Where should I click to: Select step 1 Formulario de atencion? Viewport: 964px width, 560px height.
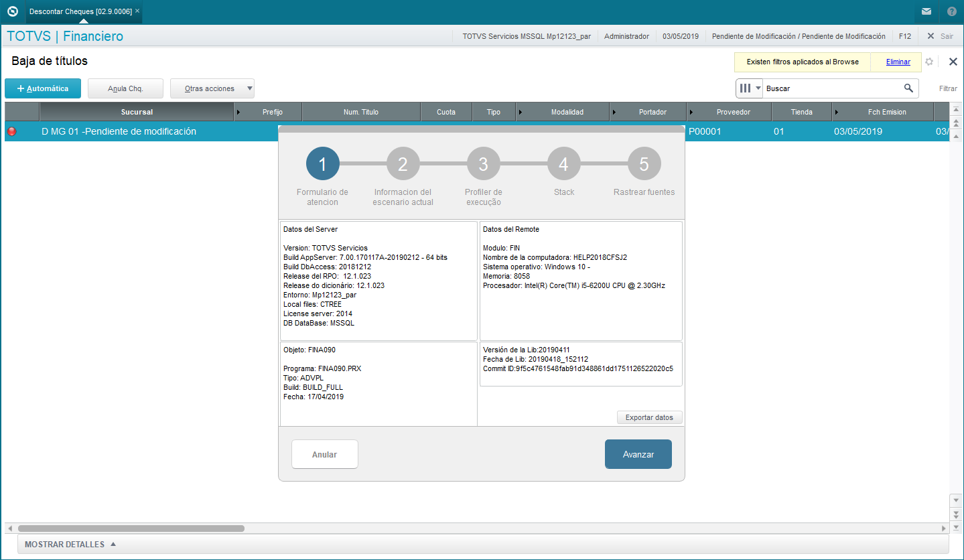(323, 164)
